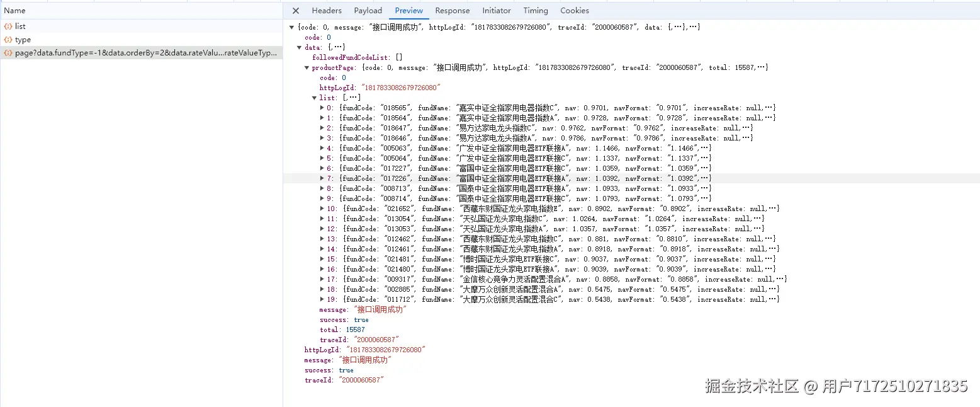Click the JSON icon beside 'type' request
The height and width of the screenshot is (407, 980).
pyautogui.click(x=8, y=40)
